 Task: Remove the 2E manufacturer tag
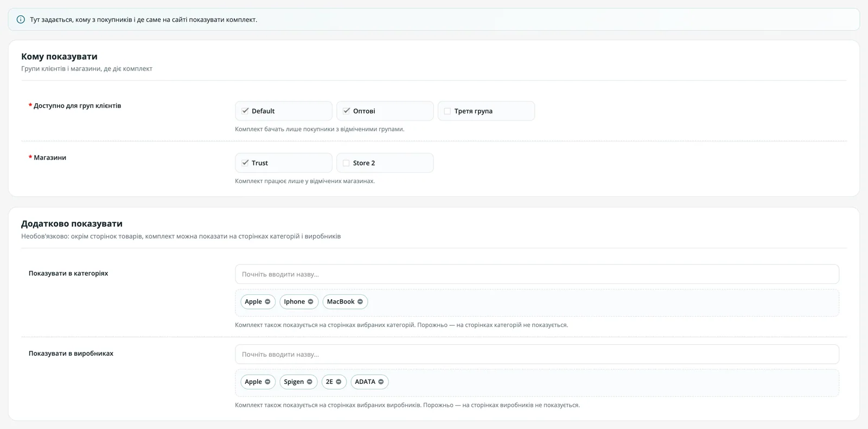click(339, 382)
